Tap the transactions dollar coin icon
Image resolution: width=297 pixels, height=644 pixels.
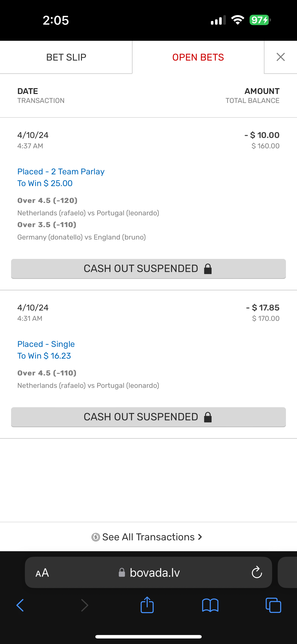96,537
